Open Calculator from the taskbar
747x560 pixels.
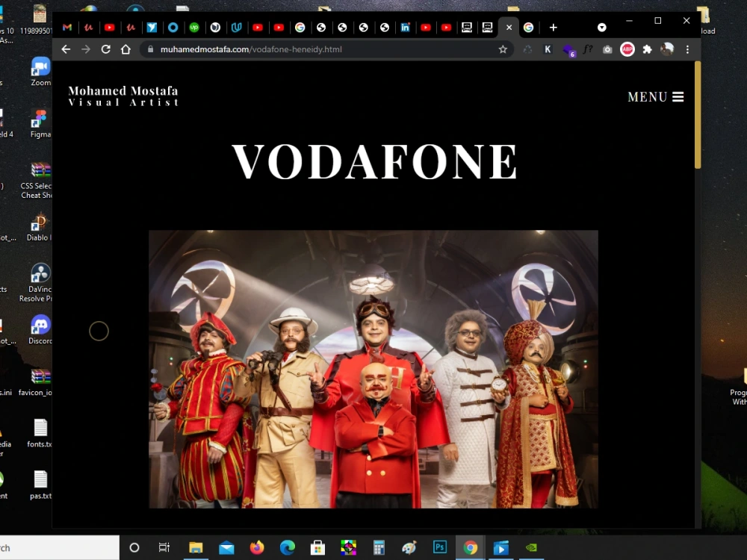[x=379, y=547]
